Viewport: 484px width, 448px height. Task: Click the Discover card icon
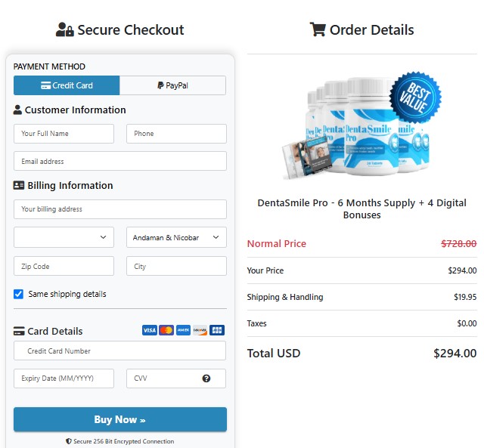tap(200, 330)
